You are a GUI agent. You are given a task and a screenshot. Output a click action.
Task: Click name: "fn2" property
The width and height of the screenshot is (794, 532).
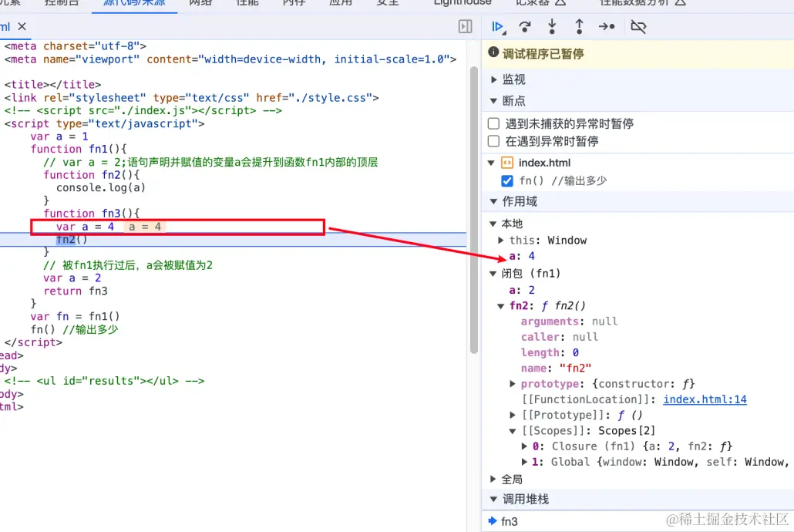pos(556,369)
